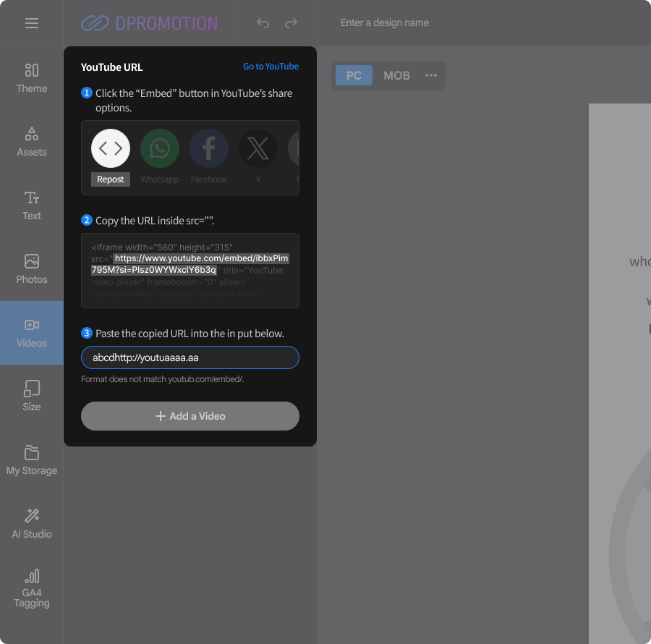Open the AI Studio sidebar panel

point(32,523)
